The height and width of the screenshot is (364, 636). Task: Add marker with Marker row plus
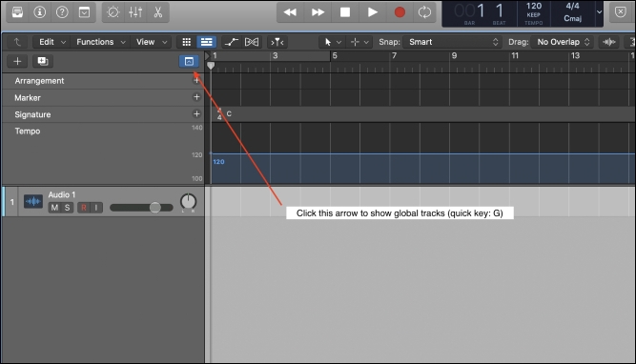[196, 97]
